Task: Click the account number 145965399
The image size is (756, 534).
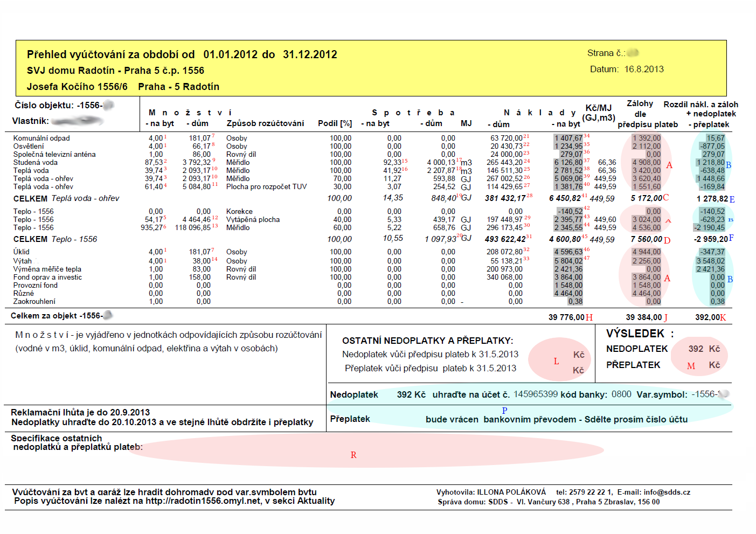Action: tap(535, 394)
